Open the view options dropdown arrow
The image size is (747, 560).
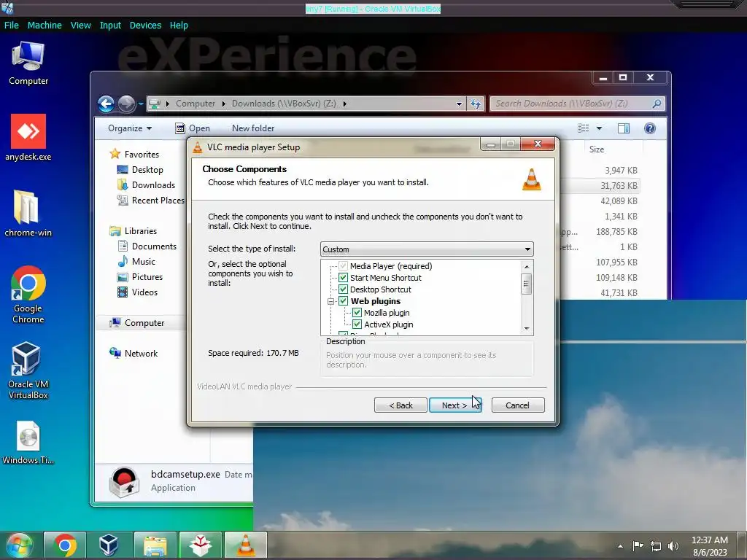(x=600, y=128)
